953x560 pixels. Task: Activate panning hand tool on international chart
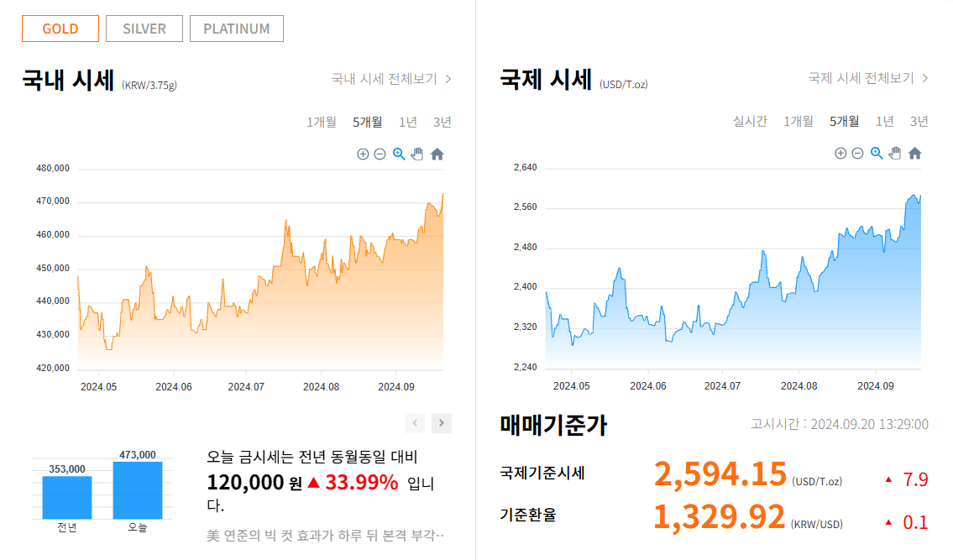895,154
